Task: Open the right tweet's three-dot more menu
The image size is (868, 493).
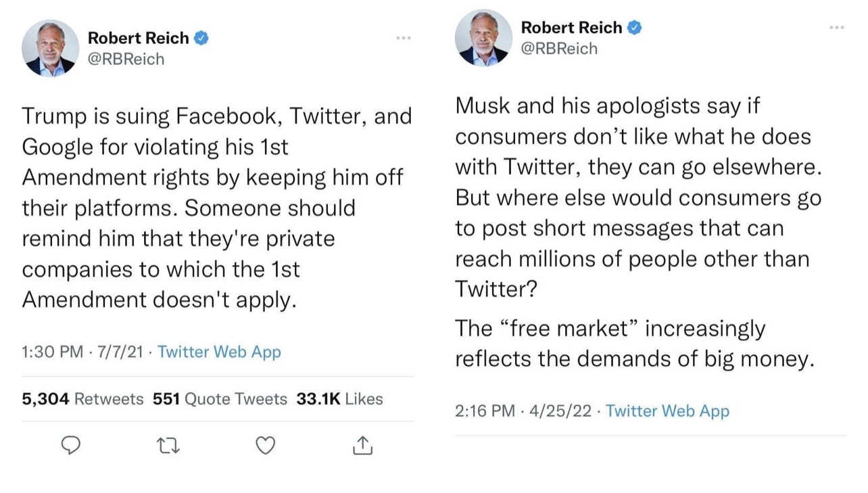Action: 836,27
